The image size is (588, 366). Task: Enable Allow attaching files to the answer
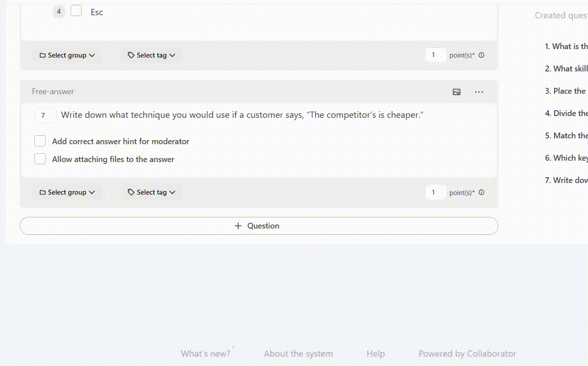tap(40, 159)
